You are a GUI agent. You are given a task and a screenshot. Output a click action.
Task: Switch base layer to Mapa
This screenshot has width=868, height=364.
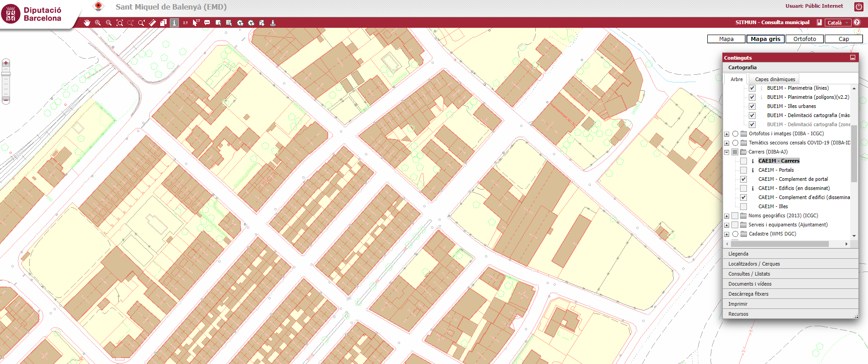coord(726,39)
